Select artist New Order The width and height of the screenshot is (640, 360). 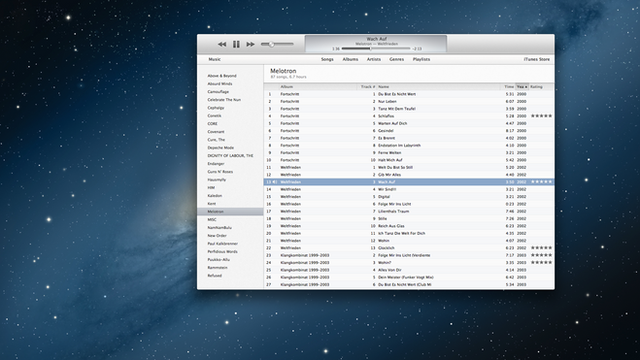217,236
